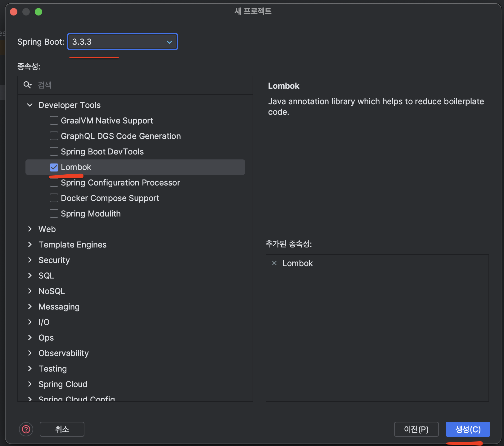The width and height of the screenshot is (504, 446).
Task: Expand the Observability category
Action: [x=30, y=353]
